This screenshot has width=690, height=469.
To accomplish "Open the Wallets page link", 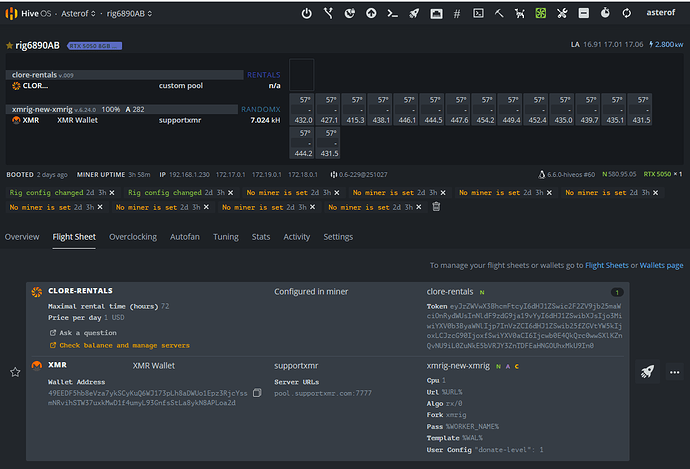I will pyautogui.click(x=661, y=266).
